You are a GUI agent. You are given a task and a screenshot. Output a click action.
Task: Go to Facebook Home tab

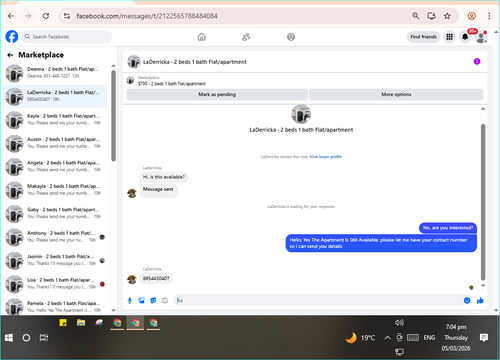click(202, 37)
